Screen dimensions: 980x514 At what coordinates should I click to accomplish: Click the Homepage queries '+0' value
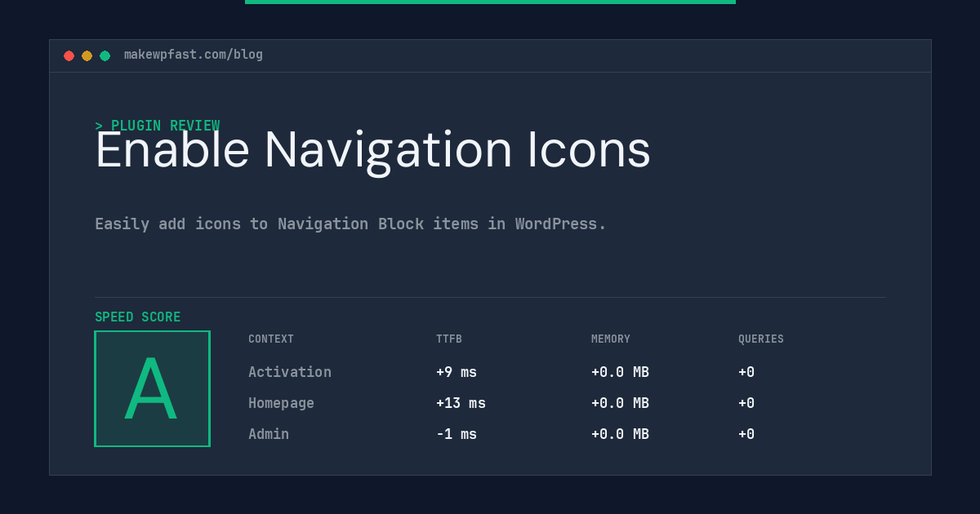coord(746,403)
